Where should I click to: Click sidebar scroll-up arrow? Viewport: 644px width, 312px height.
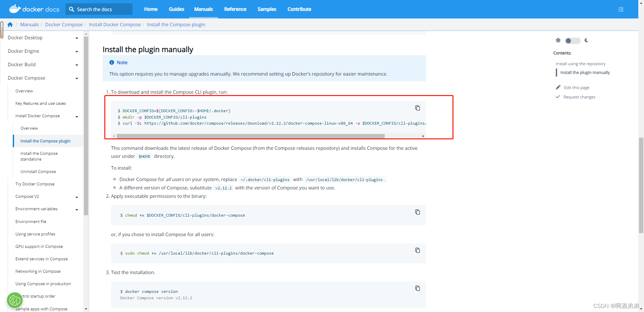click(x=86, y=34)
